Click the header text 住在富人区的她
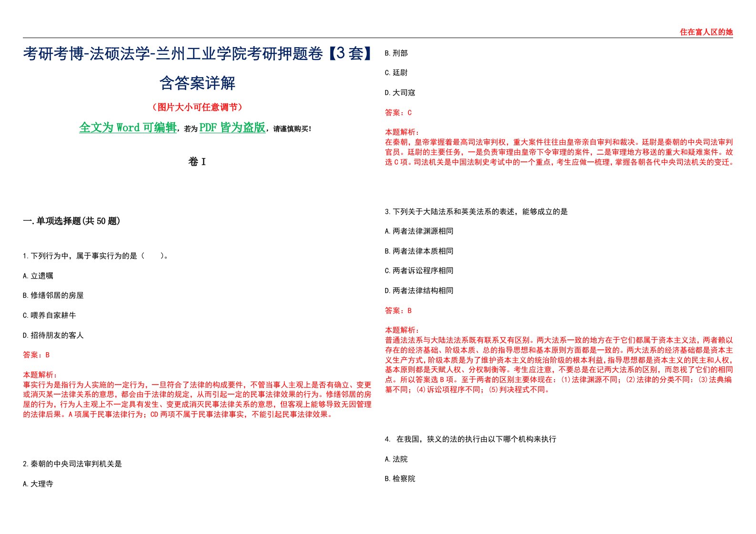Screen dimensions: 756x534 [706, 32]
